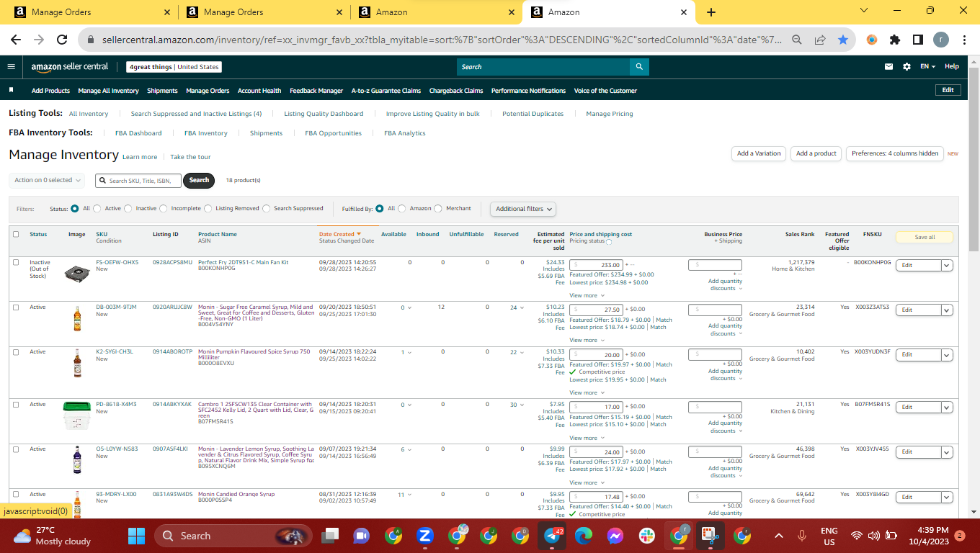Screen dimensions: 980x553
Task: Select Fulfilled By Amazon radio
Action: [x=402, y=209]
